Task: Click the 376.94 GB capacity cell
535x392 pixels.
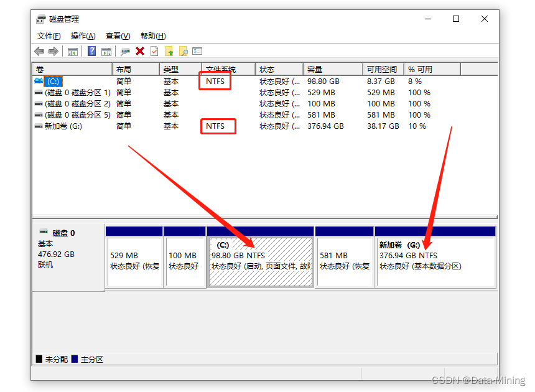Action: (x=325, y=126)
